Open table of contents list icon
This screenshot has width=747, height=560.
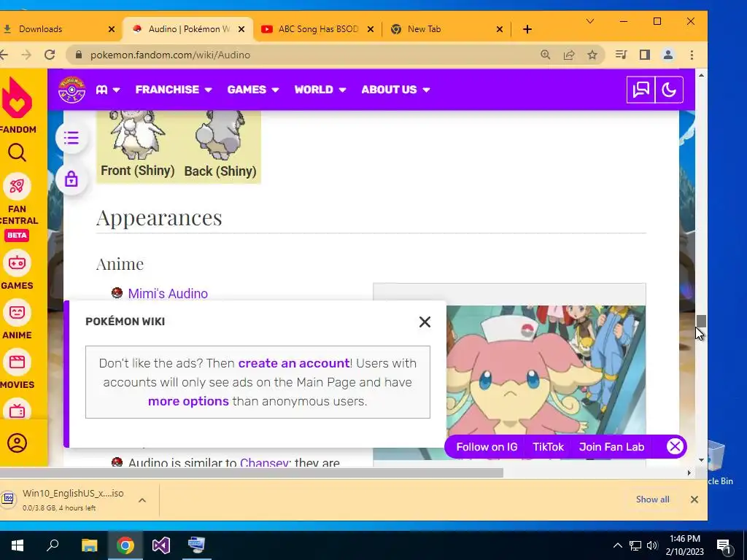click(71, 138)
